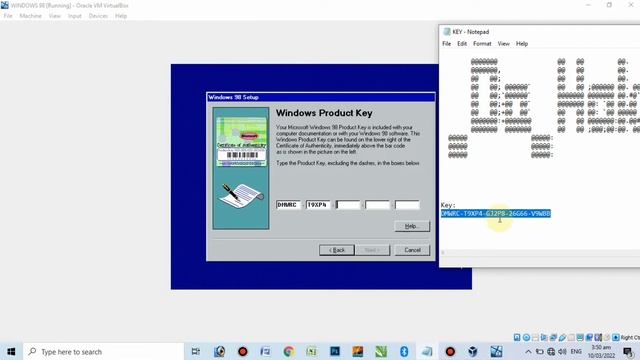Screen dimensions: 640x360
Task: Click the VirtualBox floppy drive indicator icon
Action: pos(535,337)
